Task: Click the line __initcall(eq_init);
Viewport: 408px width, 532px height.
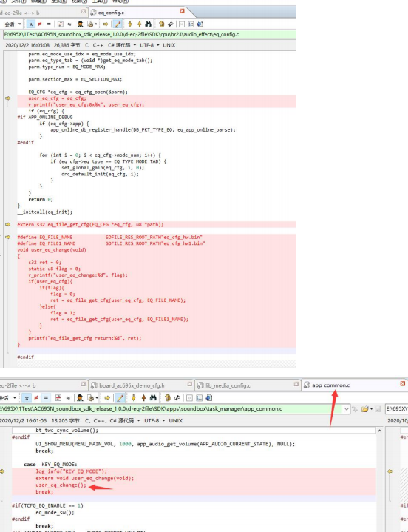Action: click(x=45, y=212)
